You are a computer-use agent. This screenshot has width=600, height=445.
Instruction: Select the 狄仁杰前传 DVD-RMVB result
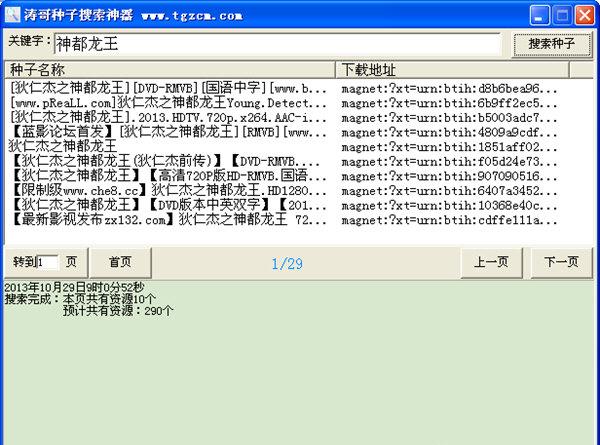(168, 161)
